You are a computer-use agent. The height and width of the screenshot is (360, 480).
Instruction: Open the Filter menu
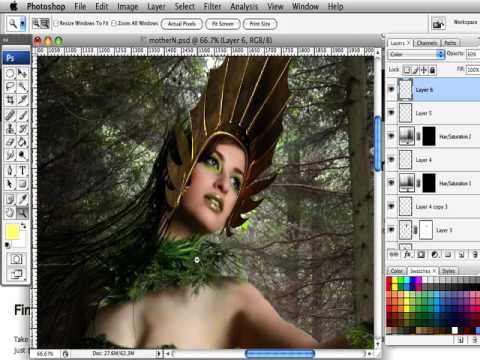[212, 6]
